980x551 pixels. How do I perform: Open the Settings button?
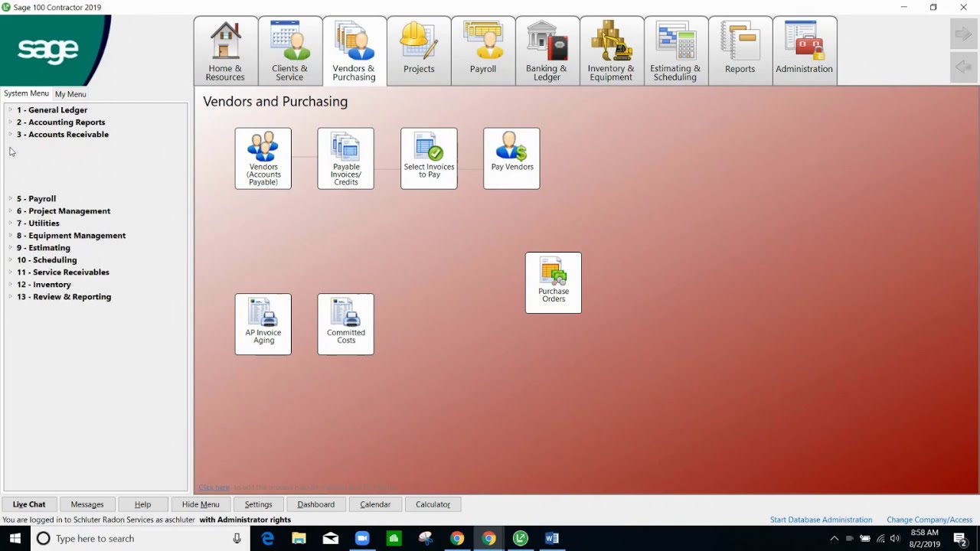259,504
